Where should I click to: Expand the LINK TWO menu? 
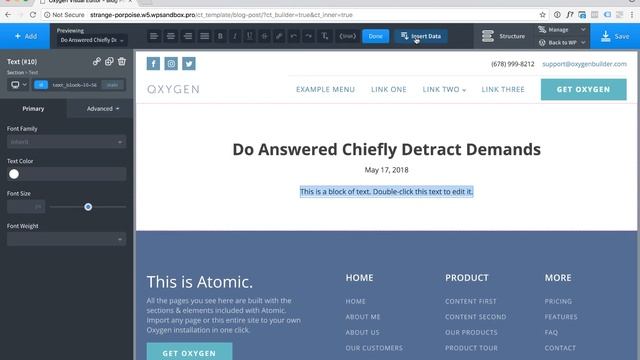[444, 89]
